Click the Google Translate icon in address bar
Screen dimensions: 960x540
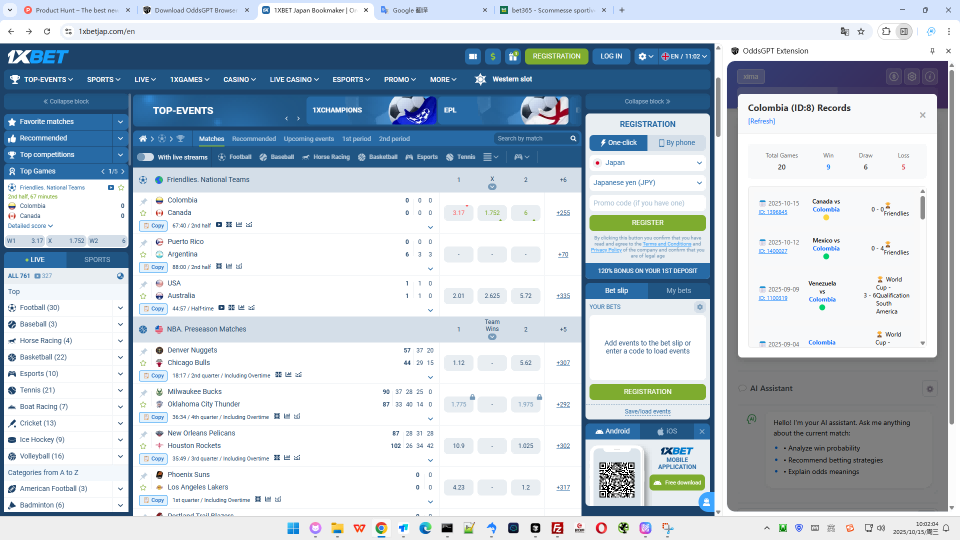[844, 31]
